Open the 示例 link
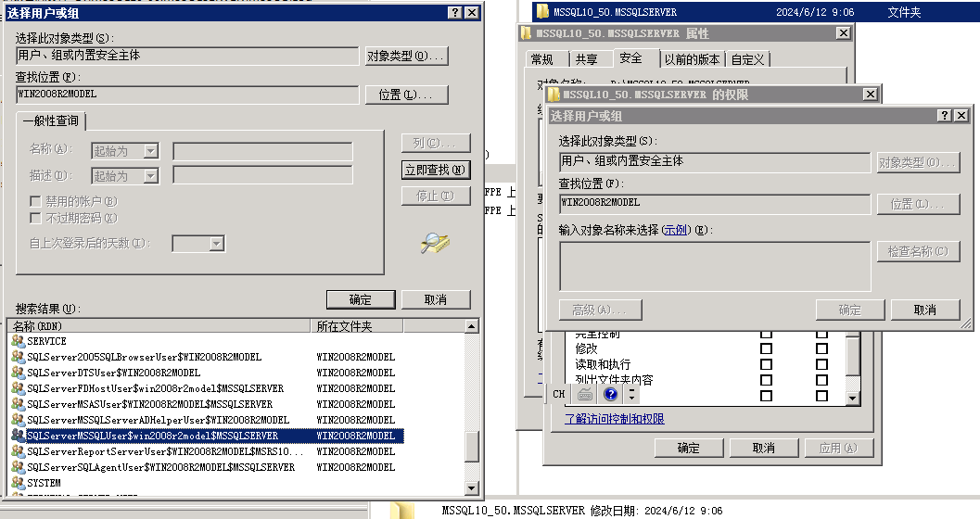Image resolution: width=980 pixels, height=519 pixels. (x=675, y=230)
